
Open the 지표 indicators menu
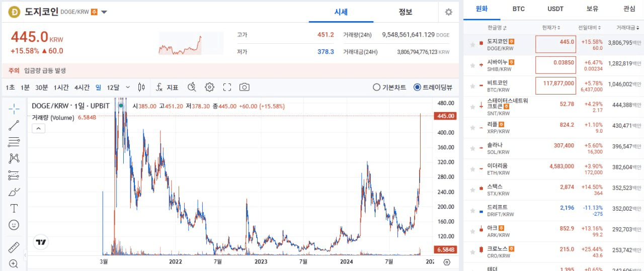pyautogui.click(x=168, y=87)
